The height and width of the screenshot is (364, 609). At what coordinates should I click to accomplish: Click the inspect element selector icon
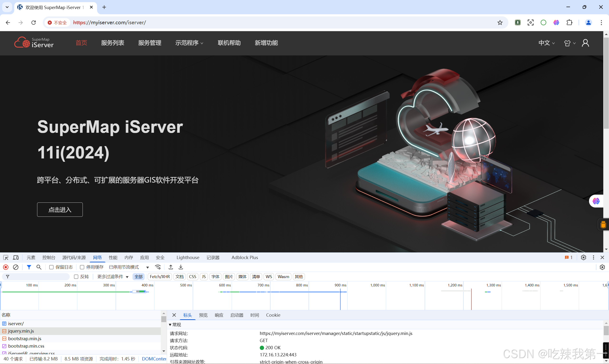[x=6, y=258]
